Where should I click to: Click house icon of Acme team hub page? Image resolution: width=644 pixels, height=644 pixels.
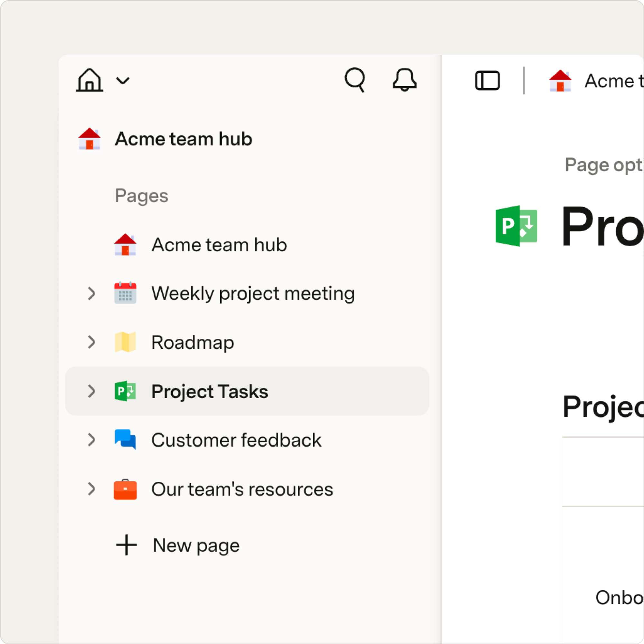pos(125,245)
